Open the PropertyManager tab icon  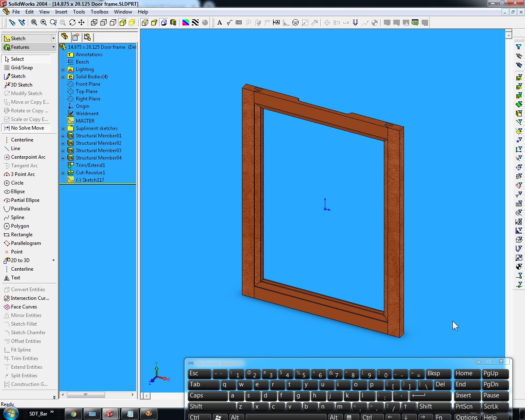(x=75, y=37)
